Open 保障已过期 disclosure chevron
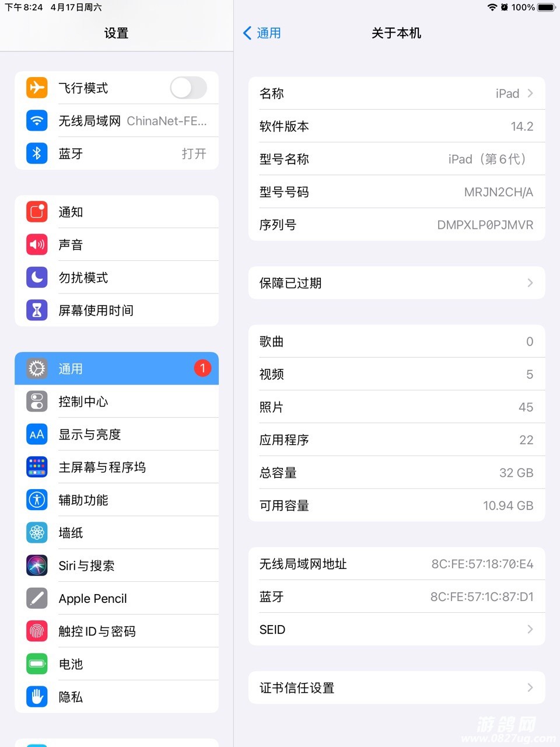The width and height of the screenshot is (560, 747). (x=530, y=283)
